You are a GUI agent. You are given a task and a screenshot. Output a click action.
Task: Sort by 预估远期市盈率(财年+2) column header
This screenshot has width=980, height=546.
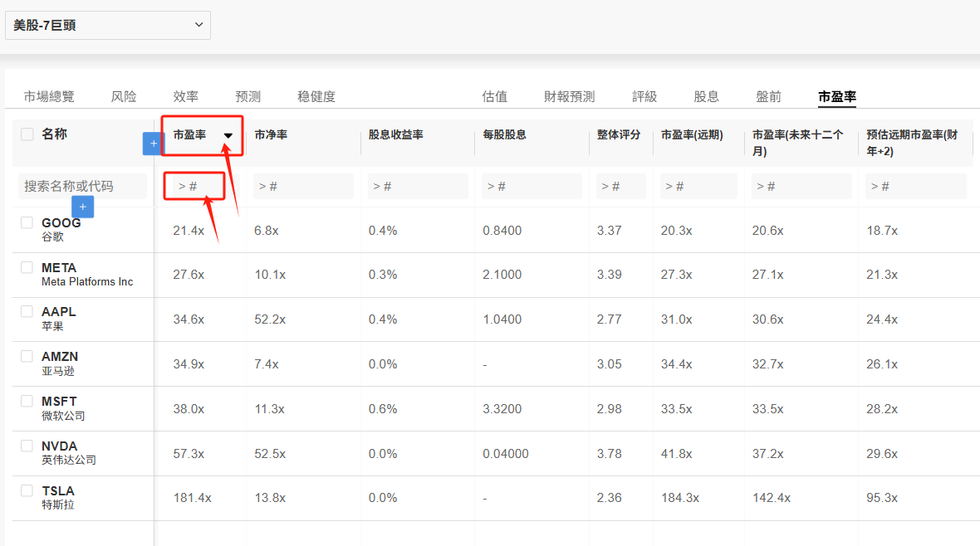click(x=913, y=143)
